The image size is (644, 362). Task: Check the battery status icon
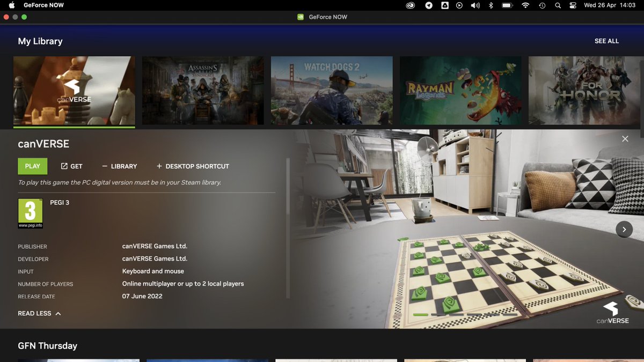[507, 5]
